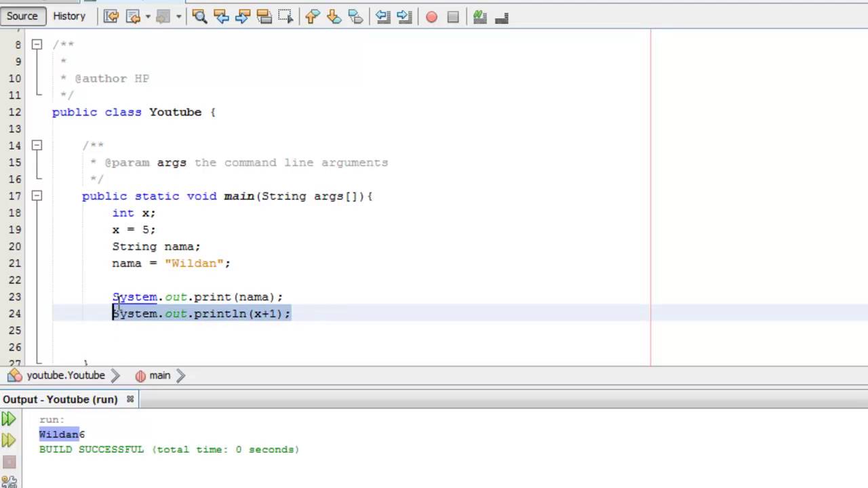Viewport: 868px width, 488px height.
Task: Click the Stop button in Output panel
Action: pyautogui.click(x=9, y=464)
